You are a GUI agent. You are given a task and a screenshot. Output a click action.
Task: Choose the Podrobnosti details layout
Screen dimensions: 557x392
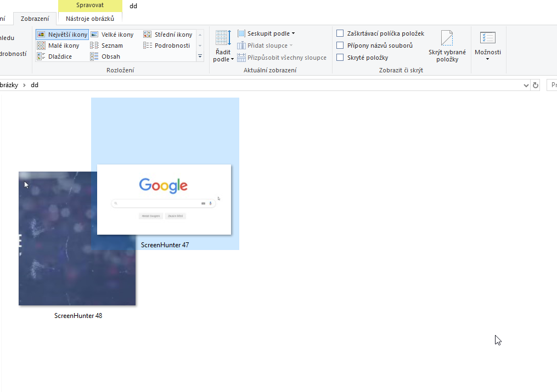pyautogui.click(x=167, y=46)
